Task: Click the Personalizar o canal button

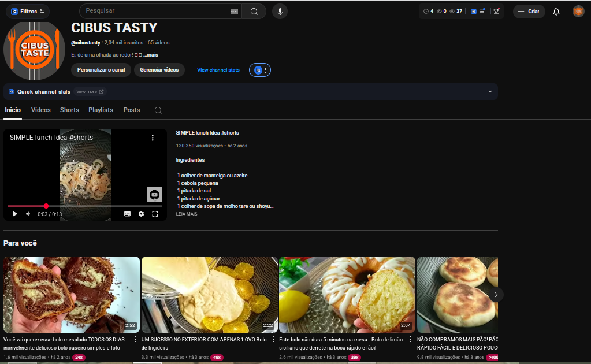Action: coord(101,70)
